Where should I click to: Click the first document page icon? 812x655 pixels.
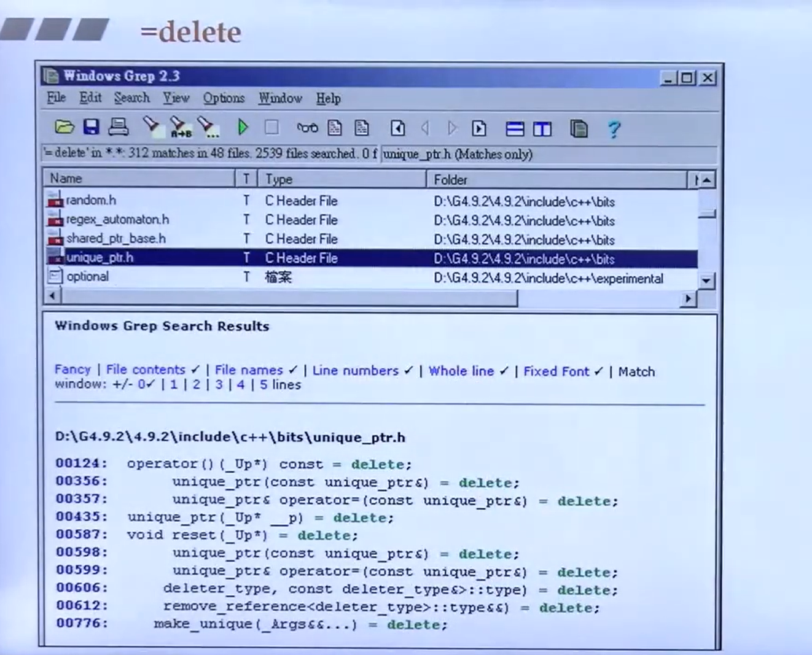tap(335, 128)
